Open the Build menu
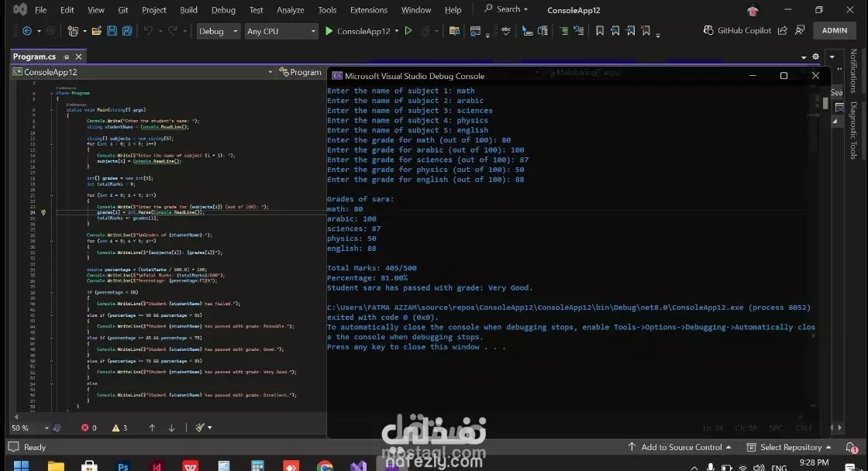Viewport: 868px width, 471px height. click(x=188, y=10)
